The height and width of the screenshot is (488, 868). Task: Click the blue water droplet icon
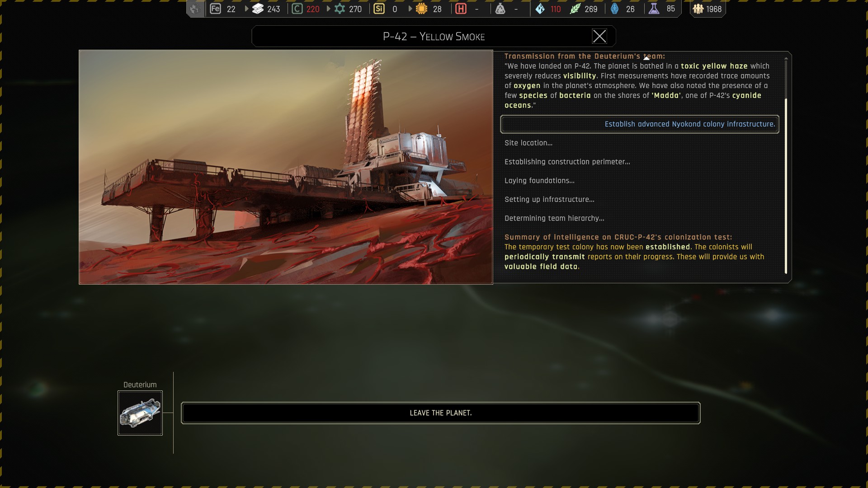540,9
